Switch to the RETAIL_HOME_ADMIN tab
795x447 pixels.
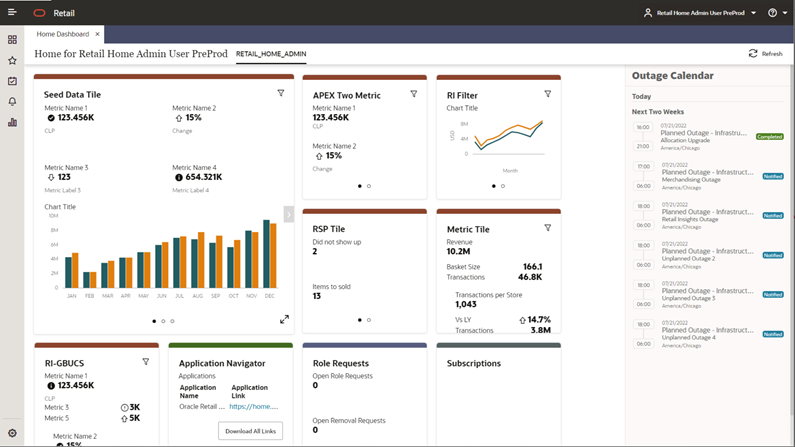(271, 54)
